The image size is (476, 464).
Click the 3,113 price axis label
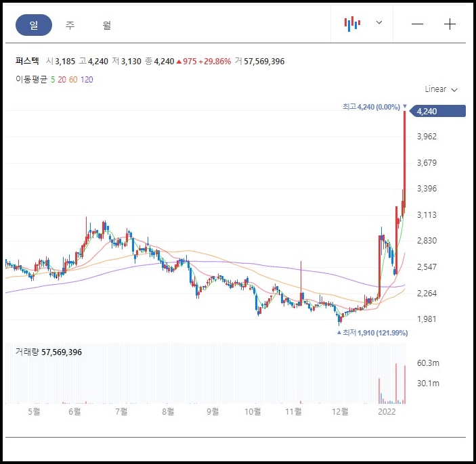click(x=427, y=214)
